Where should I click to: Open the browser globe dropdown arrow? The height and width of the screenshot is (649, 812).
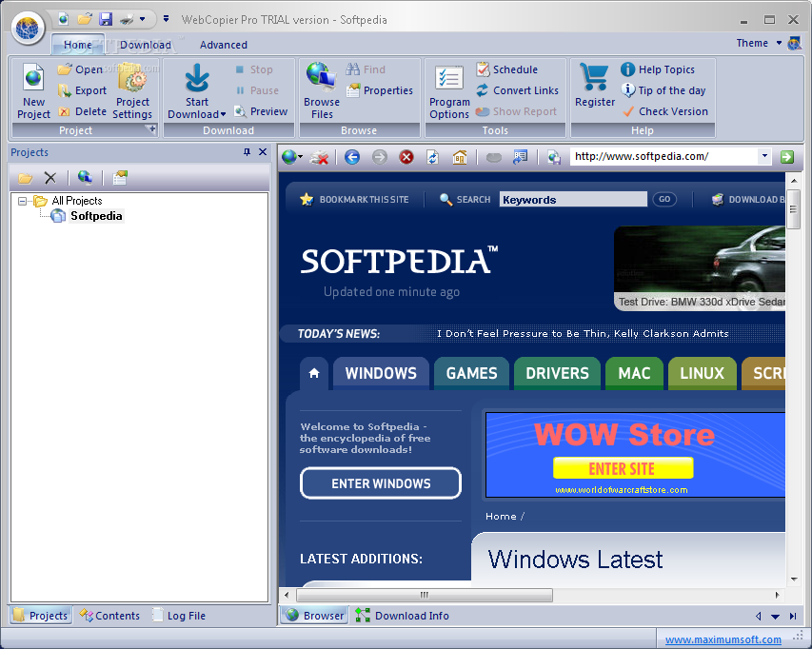(x=301, y=157)
